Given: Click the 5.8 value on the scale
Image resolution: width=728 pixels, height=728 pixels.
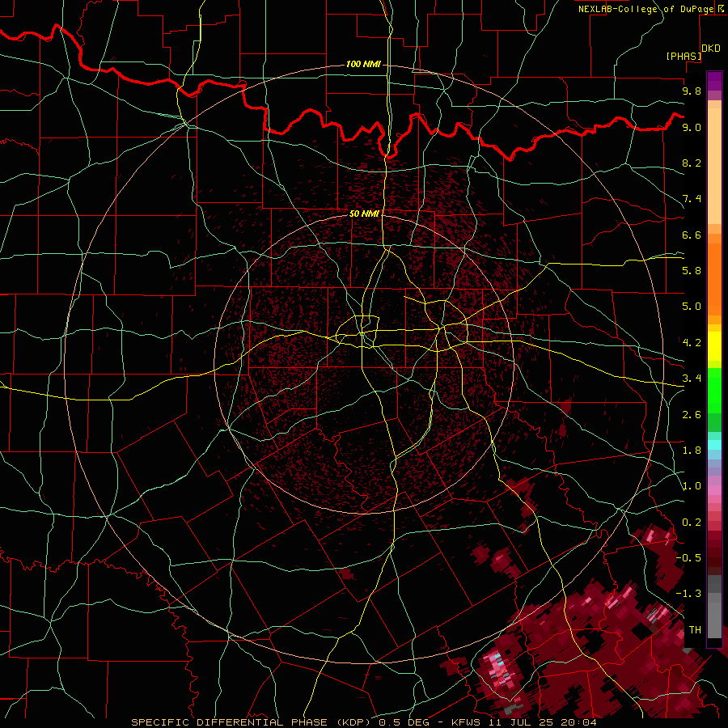Looking at the screenshot, I should pos(692,271).
